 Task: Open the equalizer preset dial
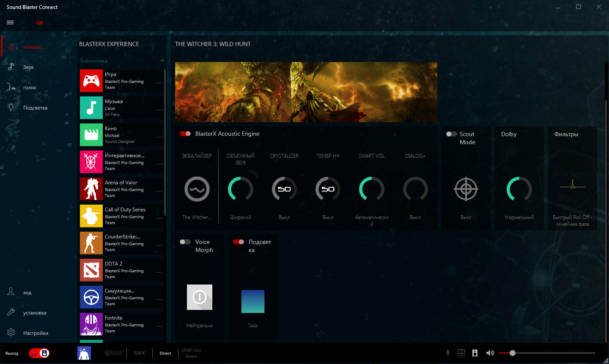tap(197, 189)
